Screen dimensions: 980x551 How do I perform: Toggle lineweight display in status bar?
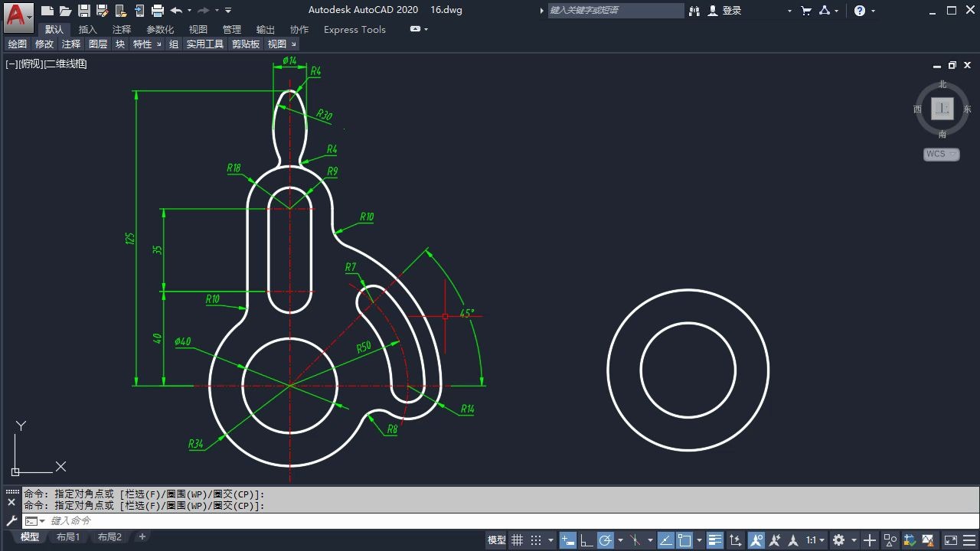[x=714, y=540]
